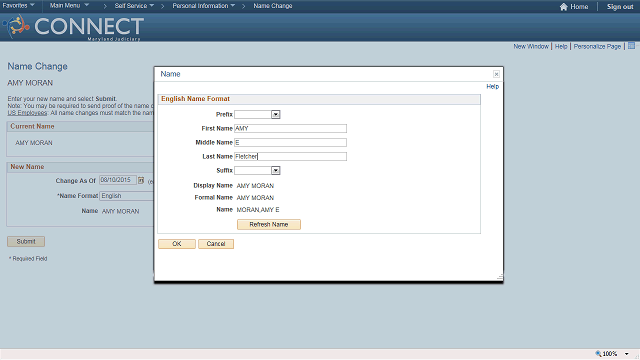The width and height of the screenshot is (640, 360).
Task: Click the Current Name section header
Action: point(32,127)
